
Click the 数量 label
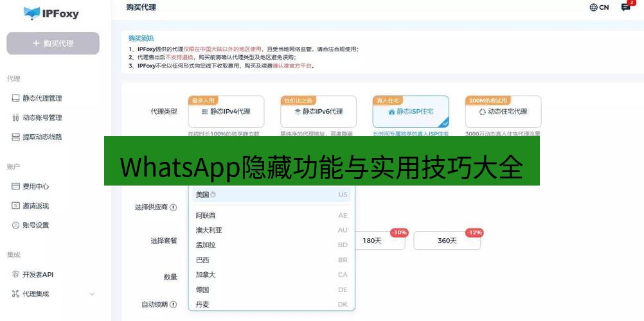(170, 277)
